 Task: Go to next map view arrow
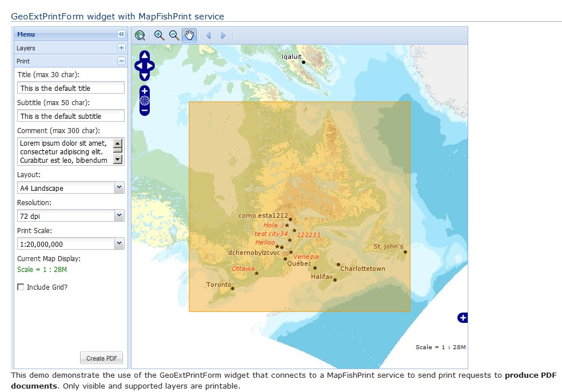click(223, 35)
